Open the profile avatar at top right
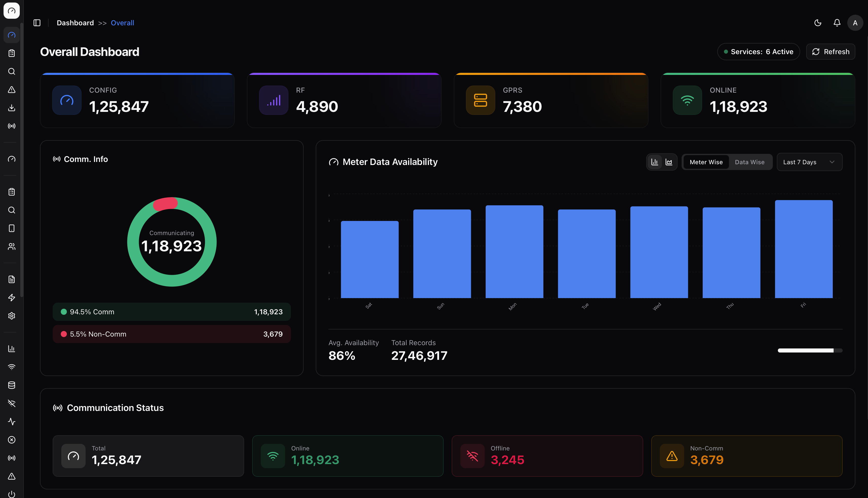Screen dimensions: 868x498 point(855,23)
